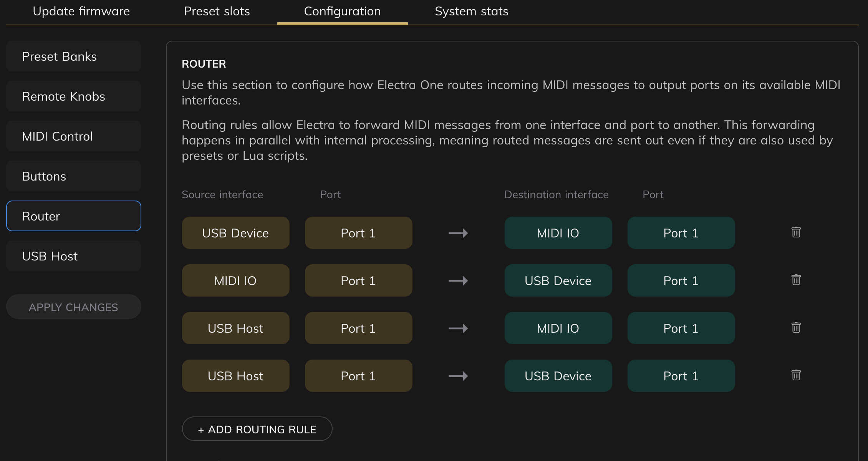The height and width of the screenshot is (461, 868).
Task: Open the USB Host sidebar section
Action: [x=74, y=256]
